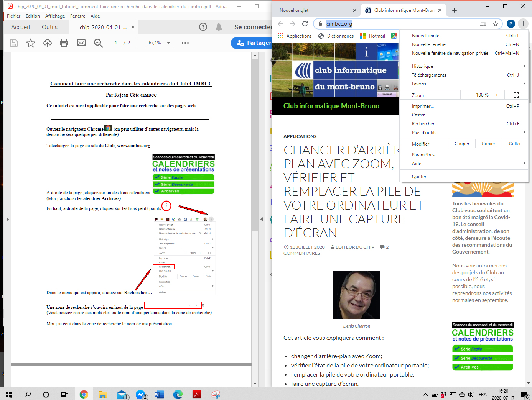
Task: Expand Historique submenu
Action: (x=464, y=66)
